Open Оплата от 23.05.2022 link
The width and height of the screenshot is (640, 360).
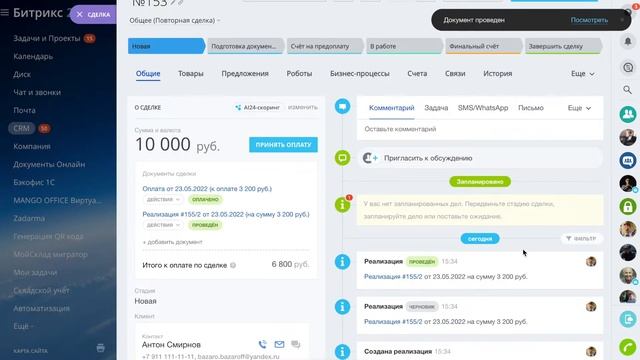(x=207, y=189)
